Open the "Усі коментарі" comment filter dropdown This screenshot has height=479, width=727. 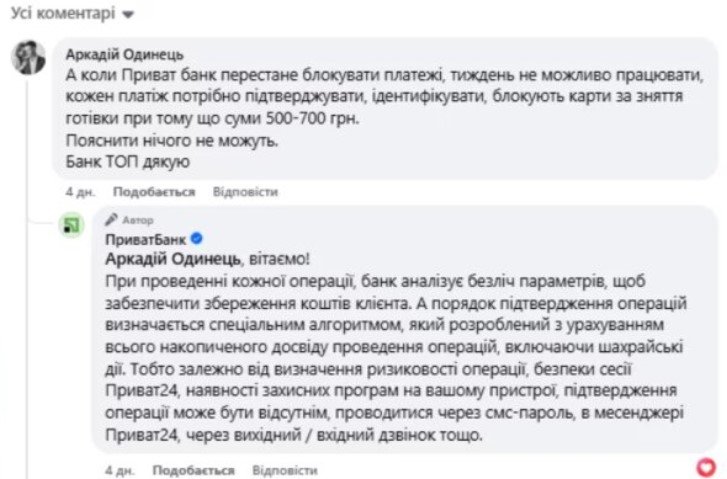[70, 15]
